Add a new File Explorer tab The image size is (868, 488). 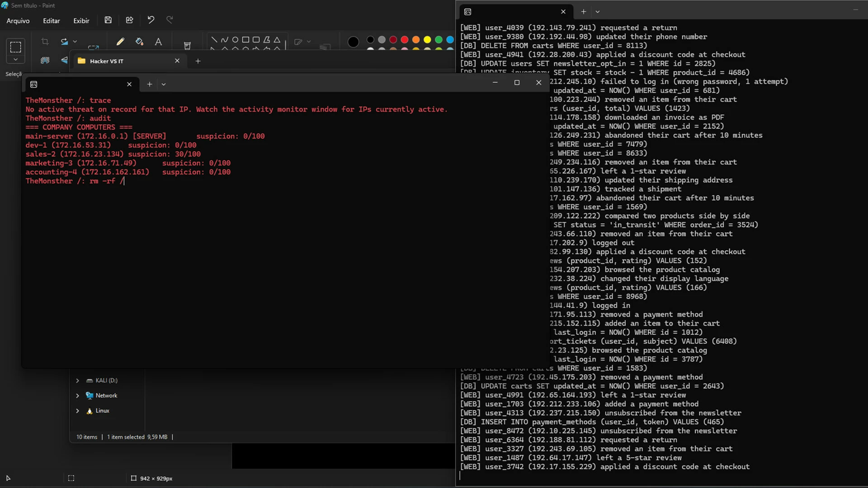198,61
